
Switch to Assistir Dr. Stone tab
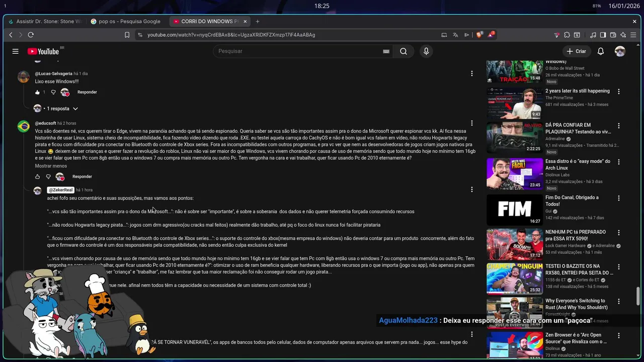tap(45, 22)
